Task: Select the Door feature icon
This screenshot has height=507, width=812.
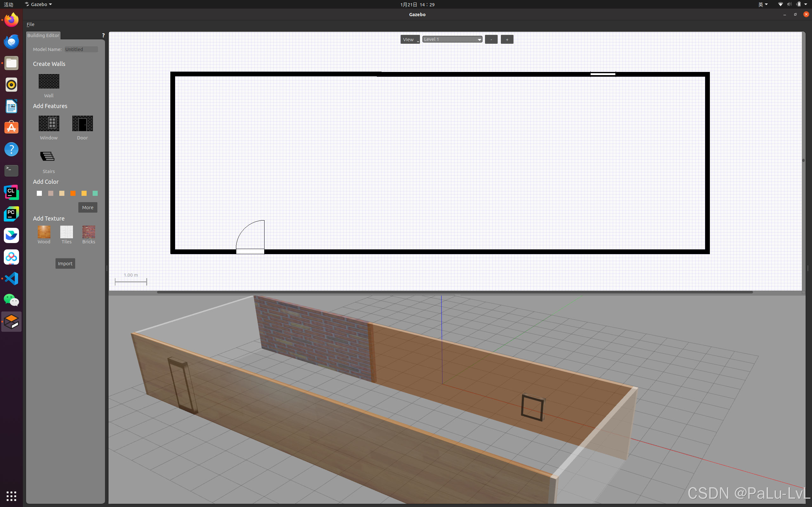Action: (82, 124)
